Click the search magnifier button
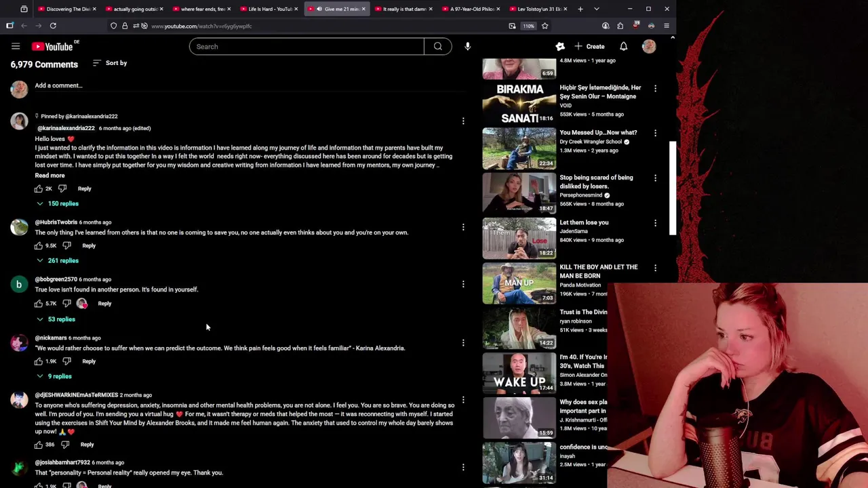 pos(438,46)
